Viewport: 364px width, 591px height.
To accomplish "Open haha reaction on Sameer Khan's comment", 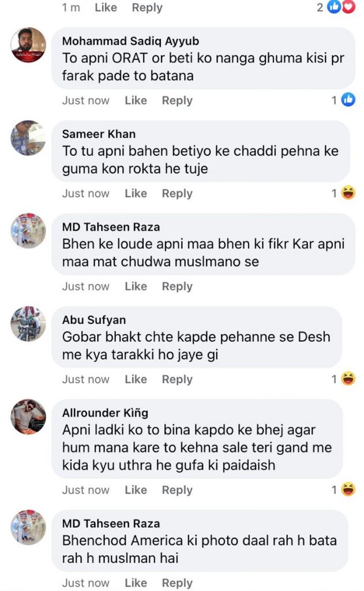I will point(348,193).
